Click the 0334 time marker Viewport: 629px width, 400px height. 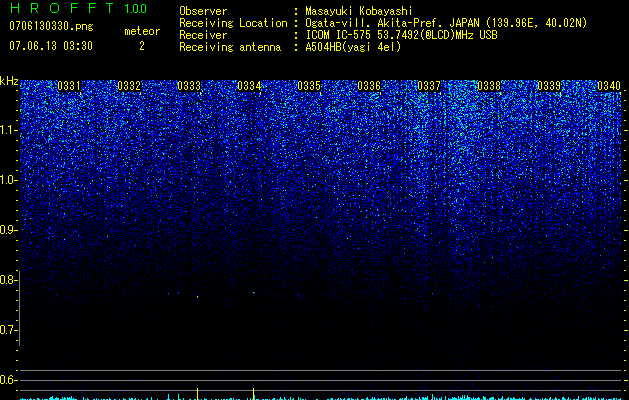coord(249,86)
